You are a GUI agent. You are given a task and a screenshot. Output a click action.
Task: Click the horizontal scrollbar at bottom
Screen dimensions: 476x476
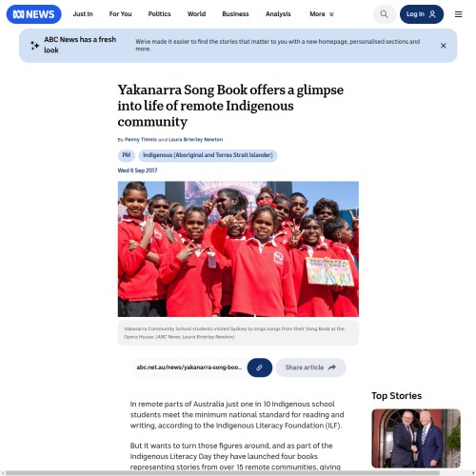tap(222, 473)
